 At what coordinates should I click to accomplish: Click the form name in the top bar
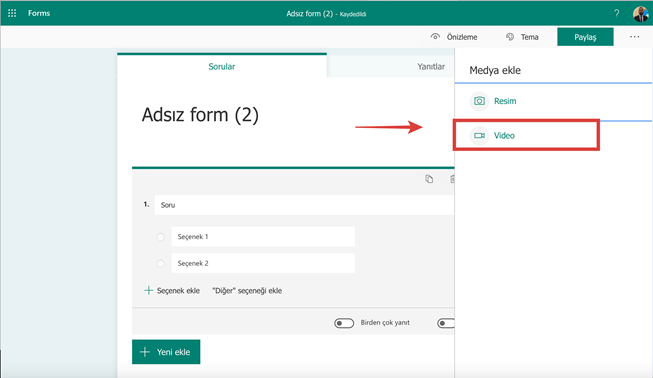(x=309, y=14)
